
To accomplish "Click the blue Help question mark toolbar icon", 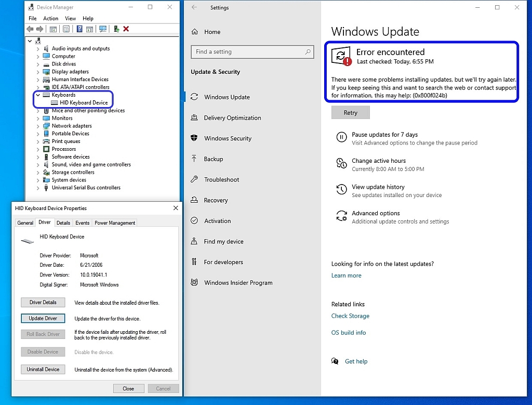I will pyautogui.click(x=79, y=29).
